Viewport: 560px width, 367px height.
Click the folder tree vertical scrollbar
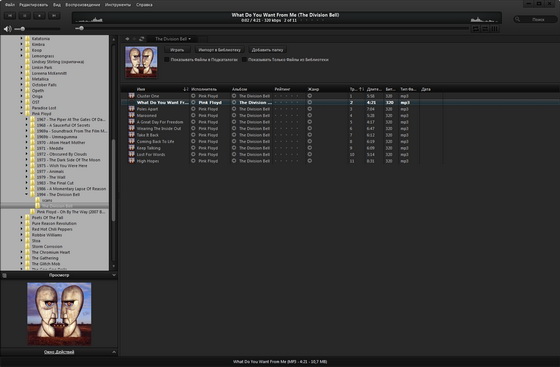pos(114,180)
